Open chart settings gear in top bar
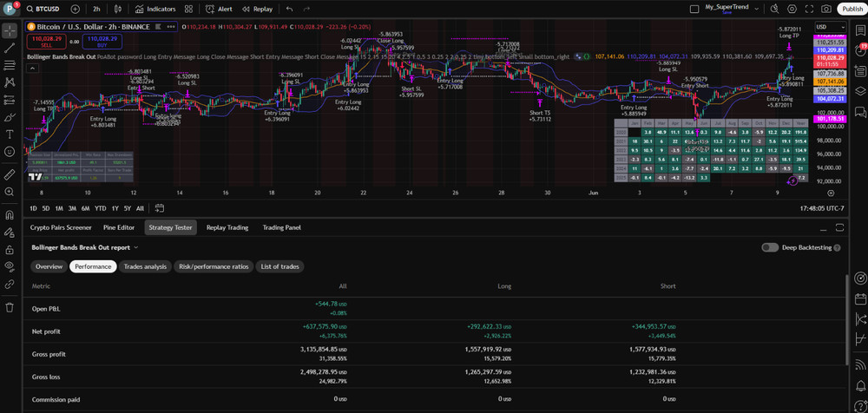The height and width of the screenshot is (413, 868). (792, 9)
